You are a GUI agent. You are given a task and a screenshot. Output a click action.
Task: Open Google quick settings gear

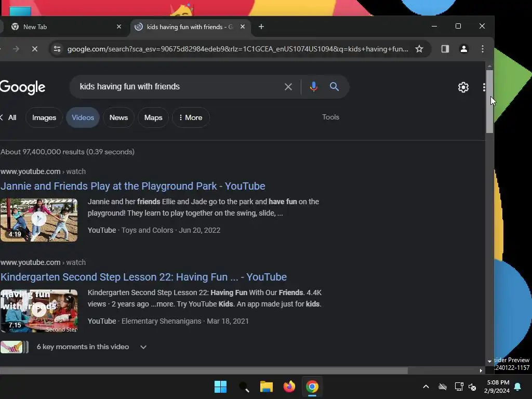[463, 87]
